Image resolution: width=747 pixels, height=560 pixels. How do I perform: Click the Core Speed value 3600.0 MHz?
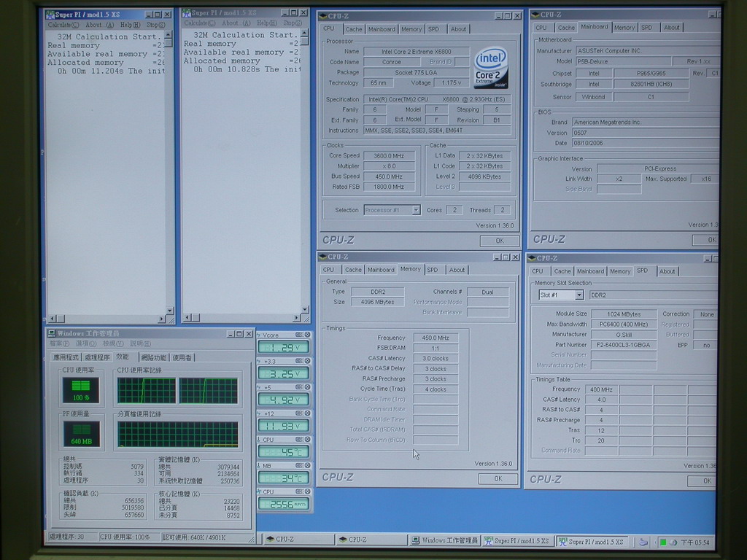pyautogui.click(x=389, y=156)
